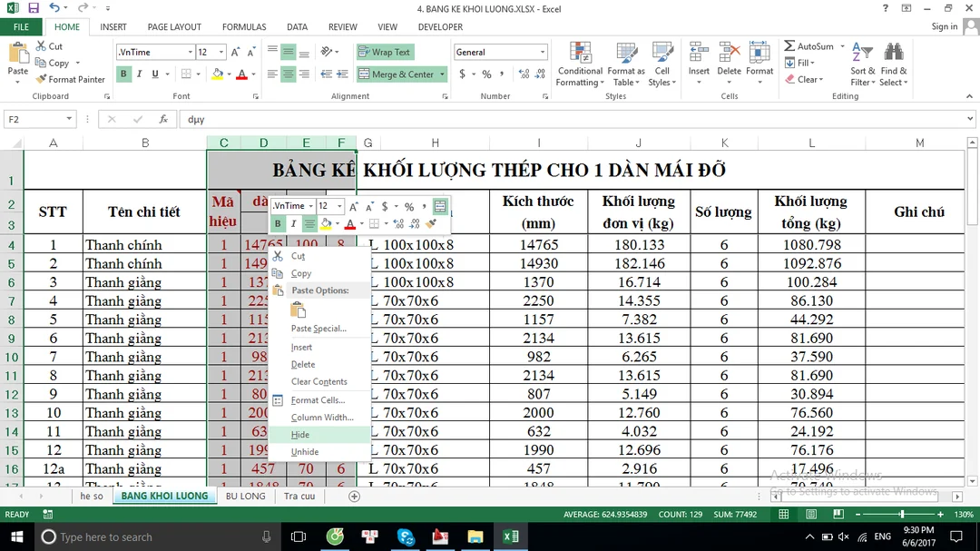Click the Decrease Decimal icon in ribbon

tap(540, 74)
